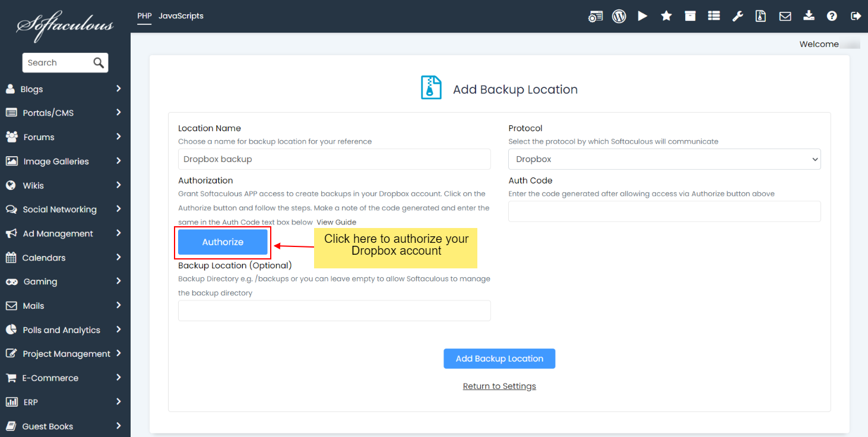Click the ERP chart icon
The image size is (868, 437).
coord(11,402)
